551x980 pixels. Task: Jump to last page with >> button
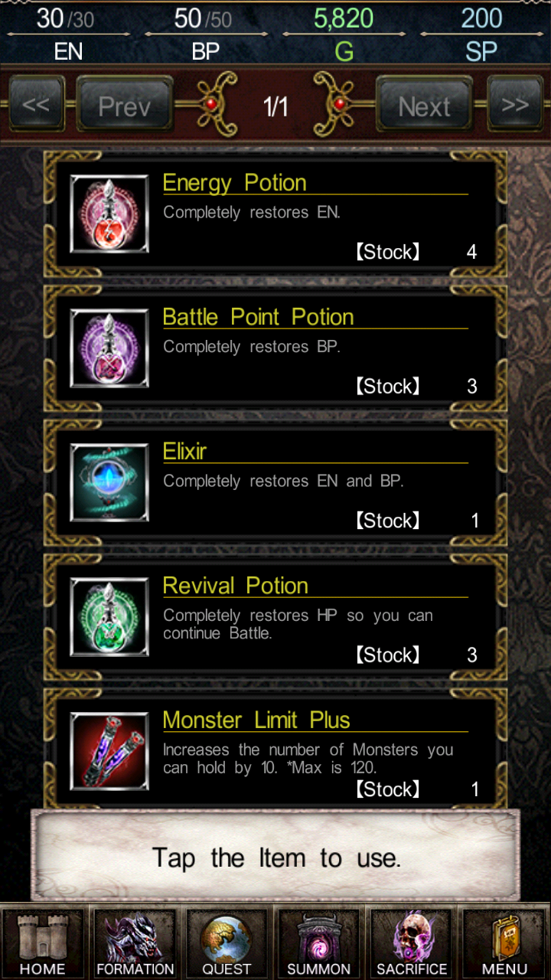coord(515,104)
